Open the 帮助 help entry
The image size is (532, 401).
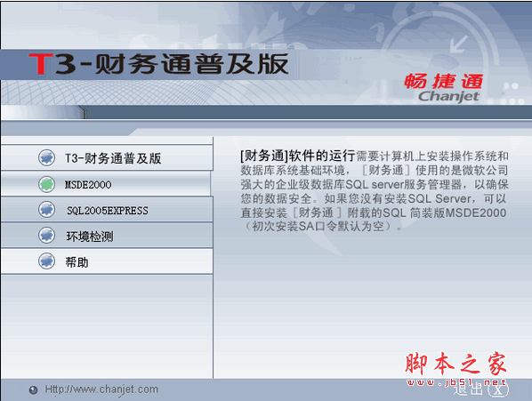(x=107, y=261)
